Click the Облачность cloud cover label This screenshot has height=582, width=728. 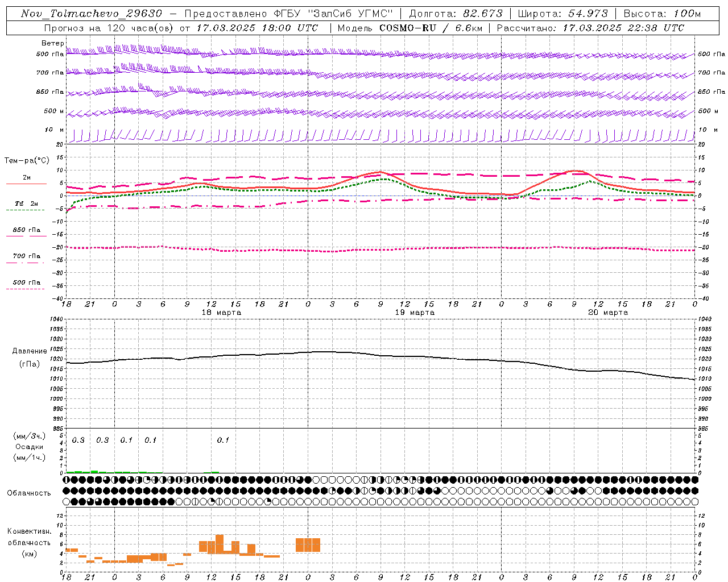(29, 493)
